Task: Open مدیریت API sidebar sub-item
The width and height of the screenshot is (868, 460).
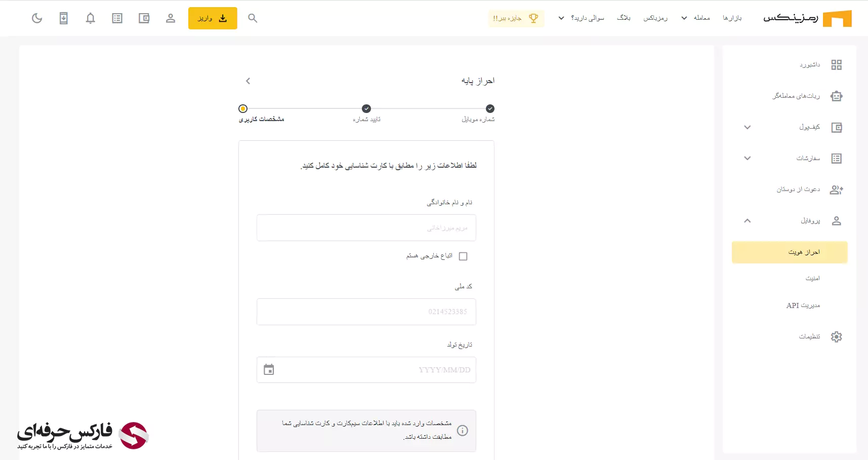Action: [803, 305]
